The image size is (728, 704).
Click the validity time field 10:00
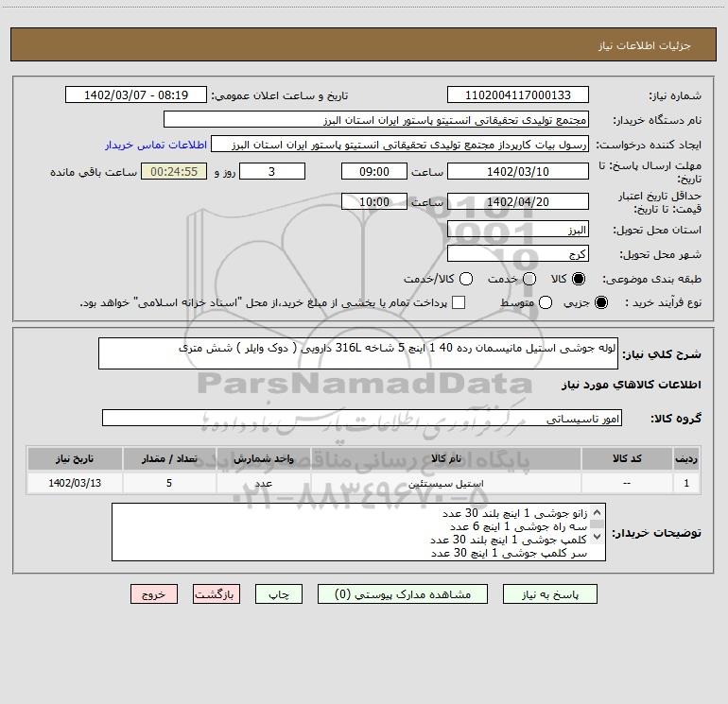tap(374, 201)
